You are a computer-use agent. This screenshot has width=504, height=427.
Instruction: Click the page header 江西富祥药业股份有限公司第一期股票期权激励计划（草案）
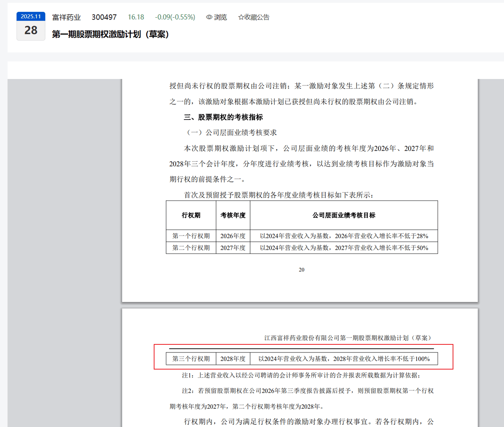349,338
